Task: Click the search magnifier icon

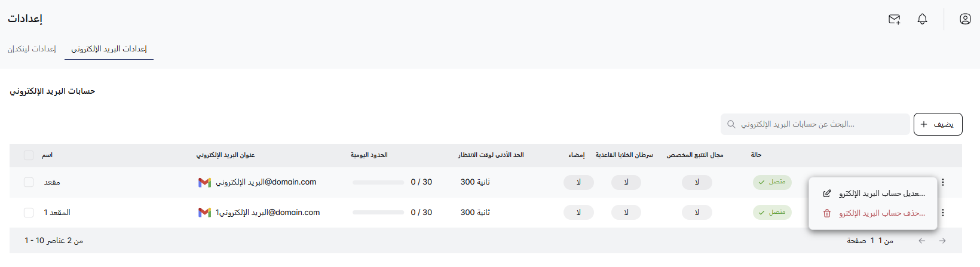Action: pyautogui.click(x=731, y=124)
